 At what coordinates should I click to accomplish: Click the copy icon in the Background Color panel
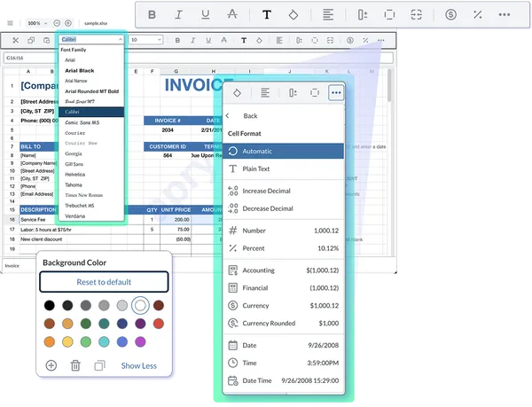99,365
